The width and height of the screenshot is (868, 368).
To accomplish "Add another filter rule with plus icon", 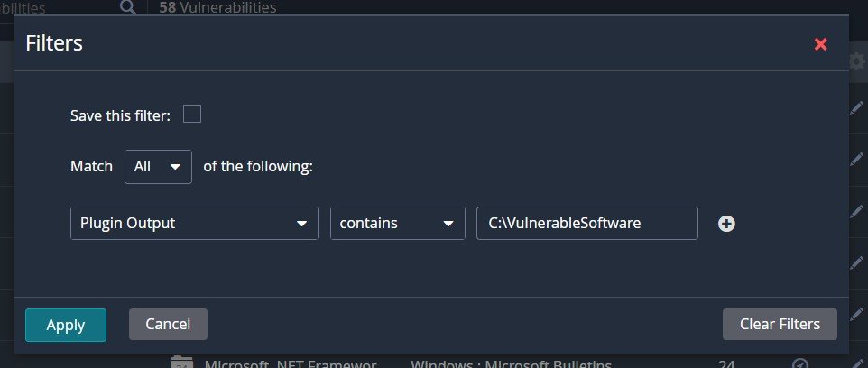I will pyautogui.click(x=726, y=224).
